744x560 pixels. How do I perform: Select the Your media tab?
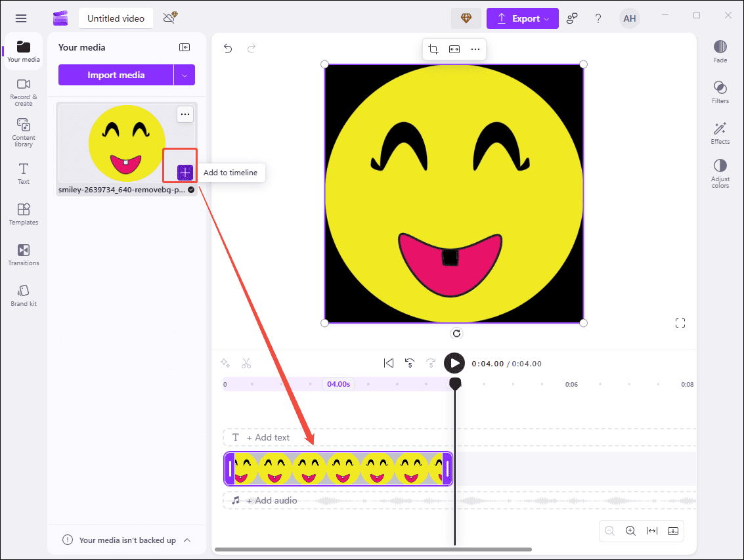(23, 51)
